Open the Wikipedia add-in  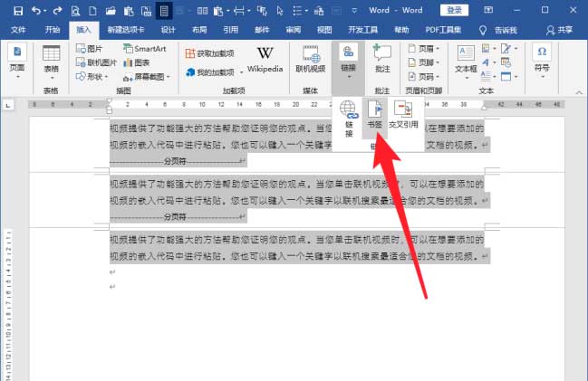[x=265, y=60]
